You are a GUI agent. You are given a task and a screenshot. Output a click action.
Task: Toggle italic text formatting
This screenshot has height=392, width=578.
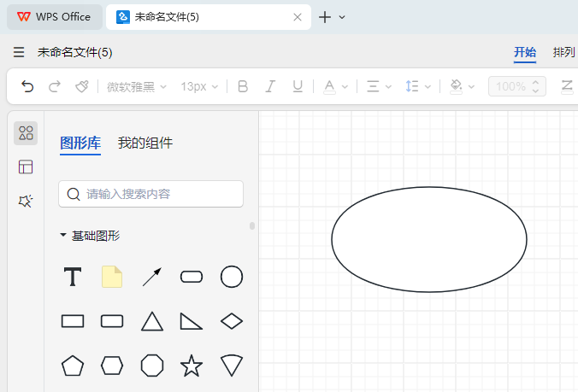click(270, 86)
